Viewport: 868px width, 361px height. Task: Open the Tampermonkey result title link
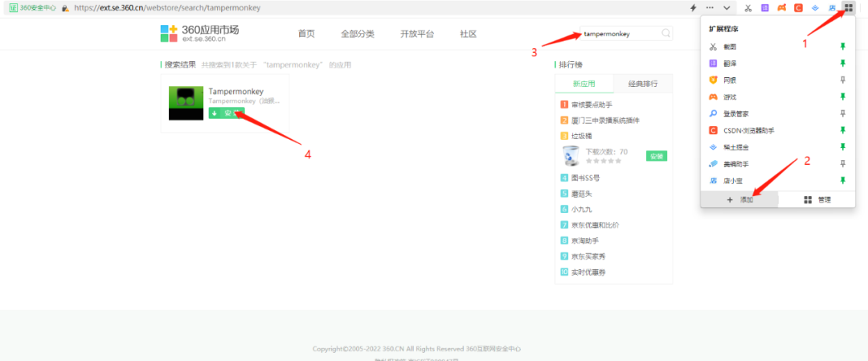tap(235, 92)
